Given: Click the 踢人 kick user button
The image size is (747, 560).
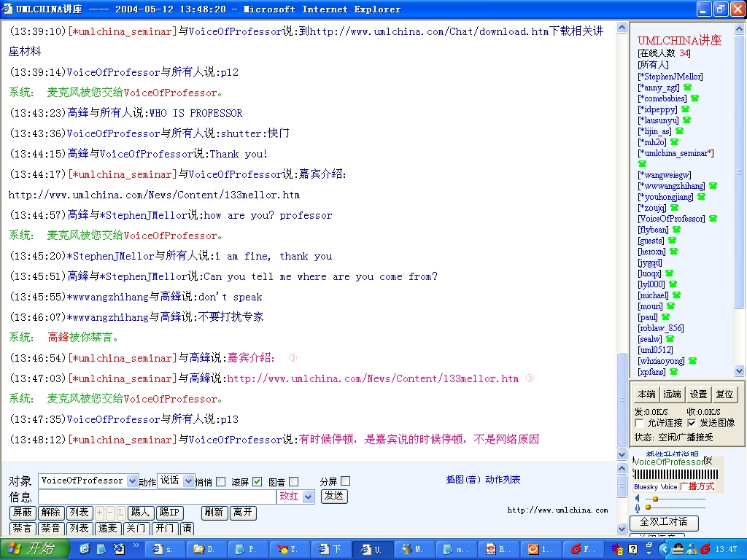Looking at the screenshot, I should 141,513.
